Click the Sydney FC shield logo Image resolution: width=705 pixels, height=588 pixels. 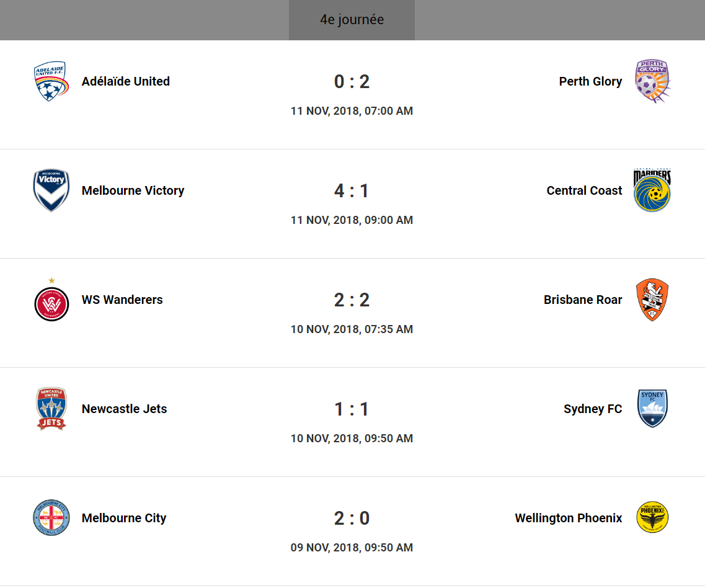coord(652,409)
